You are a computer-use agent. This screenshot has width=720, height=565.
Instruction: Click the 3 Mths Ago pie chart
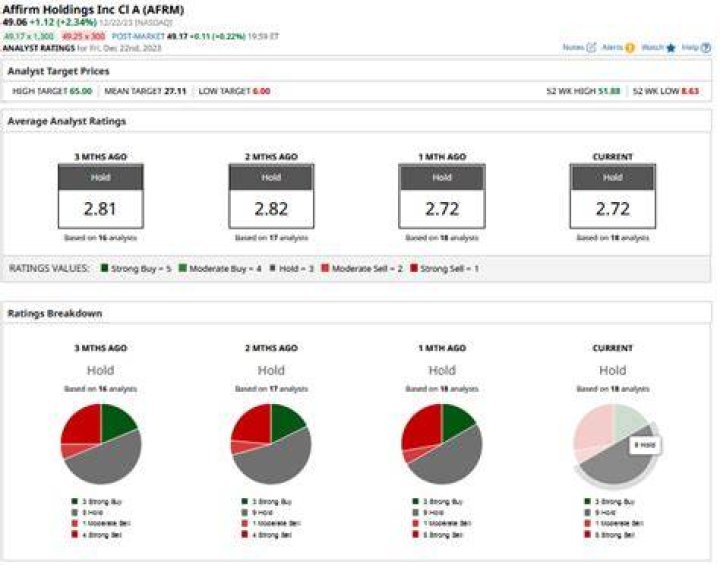click(101, 444)
